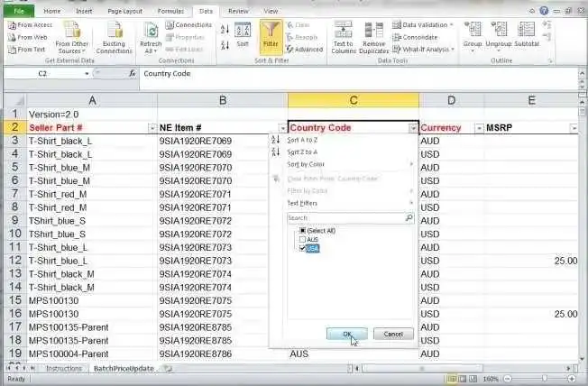The image size is (588, 386).
Task: Switch to the Home tab
Action: point(51,11)
